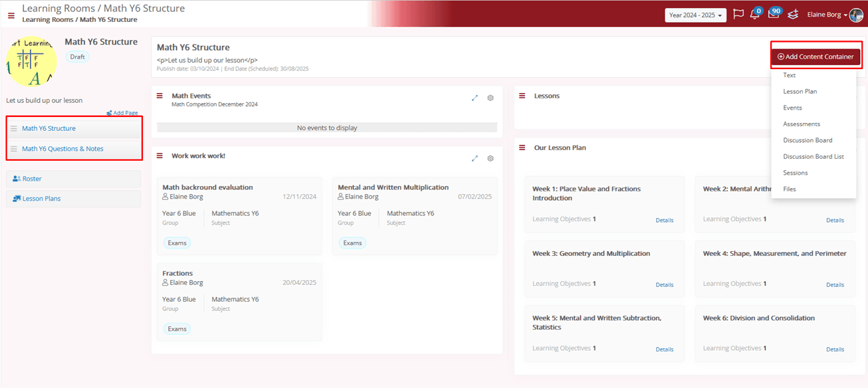The height and width of the screenshot is (388, 868).
Task: Click Exams tag on Math backround evaluation
Action: coord(177,243)
